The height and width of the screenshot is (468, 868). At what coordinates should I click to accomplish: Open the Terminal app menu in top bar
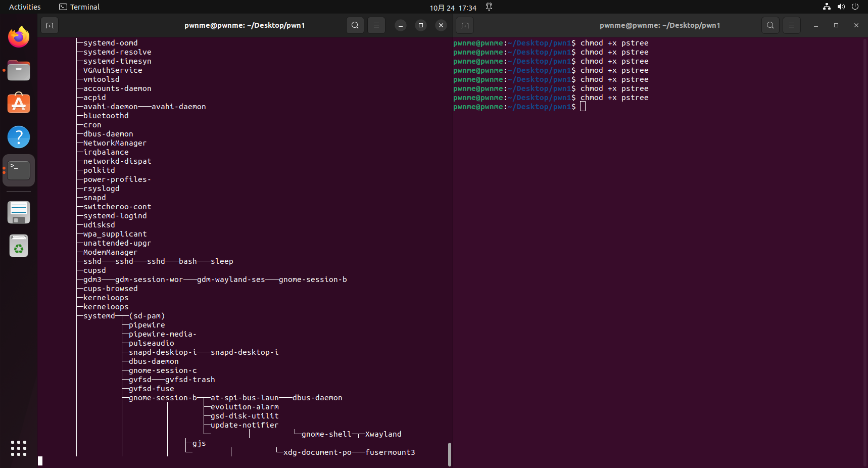(79, 7)
